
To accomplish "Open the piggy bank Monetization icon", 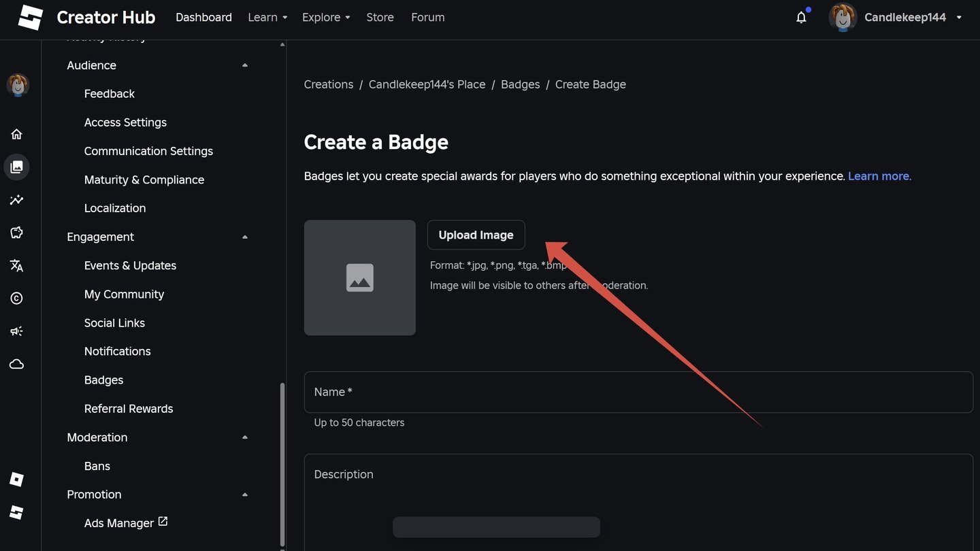I will pyautogui.click(x=17, y=233).
